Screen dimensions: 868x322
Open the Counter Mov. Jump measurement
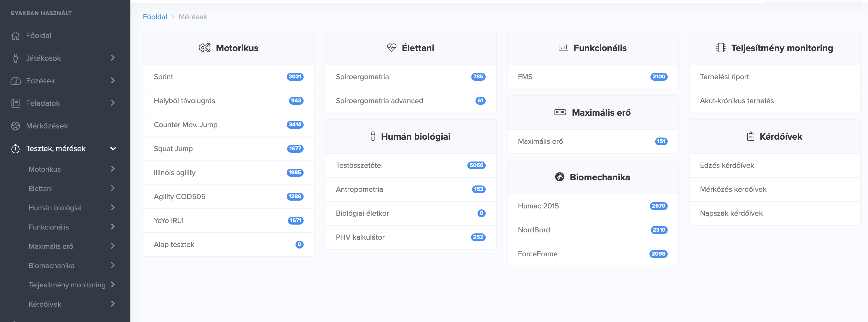[186, 125]
